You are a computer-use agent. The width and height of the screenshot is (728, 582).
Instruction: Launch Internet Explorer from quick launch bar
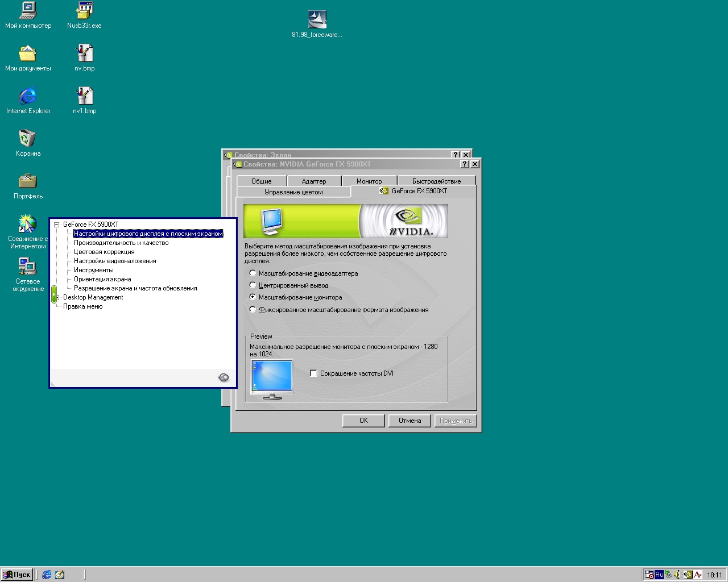pos(47,575)
